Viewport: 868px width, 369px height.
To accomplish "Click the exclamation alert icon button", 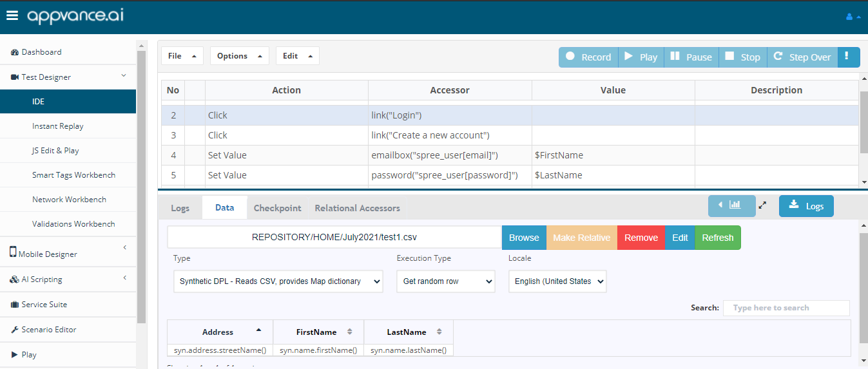I will (849, 57).
